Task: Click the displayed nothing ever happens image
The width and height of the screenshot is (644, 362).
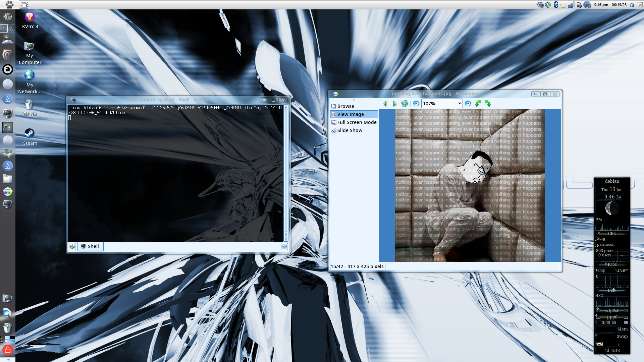Action: 470,185
